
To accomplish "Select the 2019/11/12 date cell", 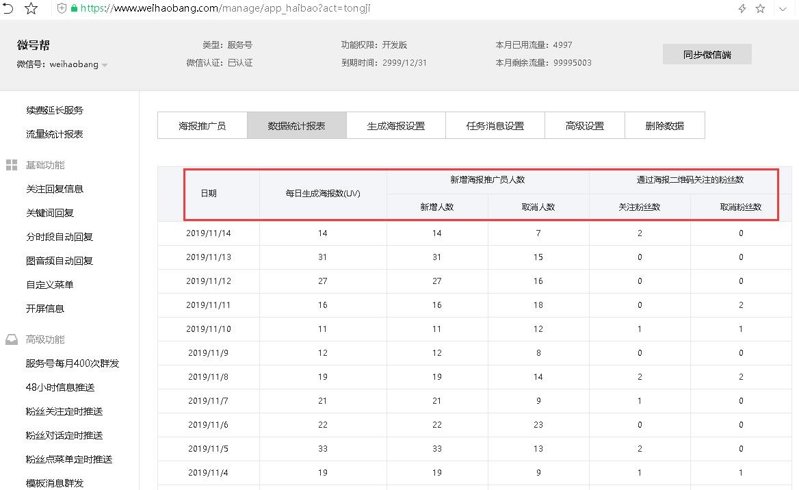I will (x=208, y=281).
